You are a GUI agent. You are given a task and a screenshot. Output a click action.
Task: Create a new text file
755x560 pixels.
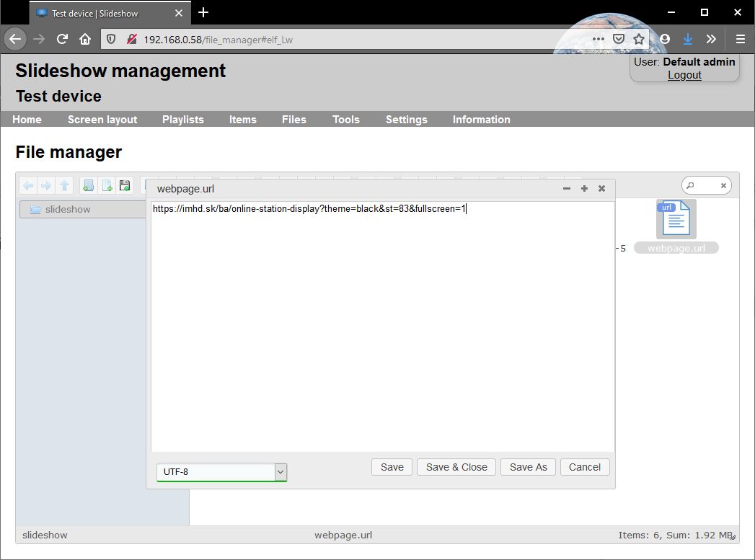click(x=107, y=186)
